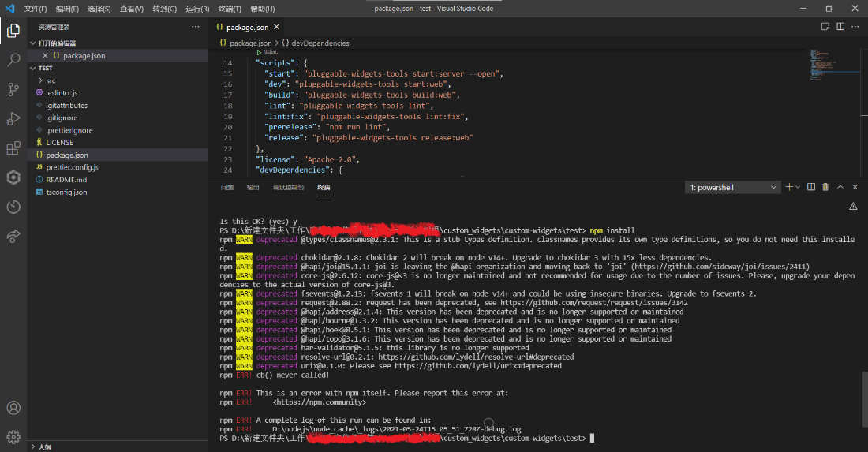Click line number 17 in gutter
Viewport: 868px width, 452px height.
[228, 95]
